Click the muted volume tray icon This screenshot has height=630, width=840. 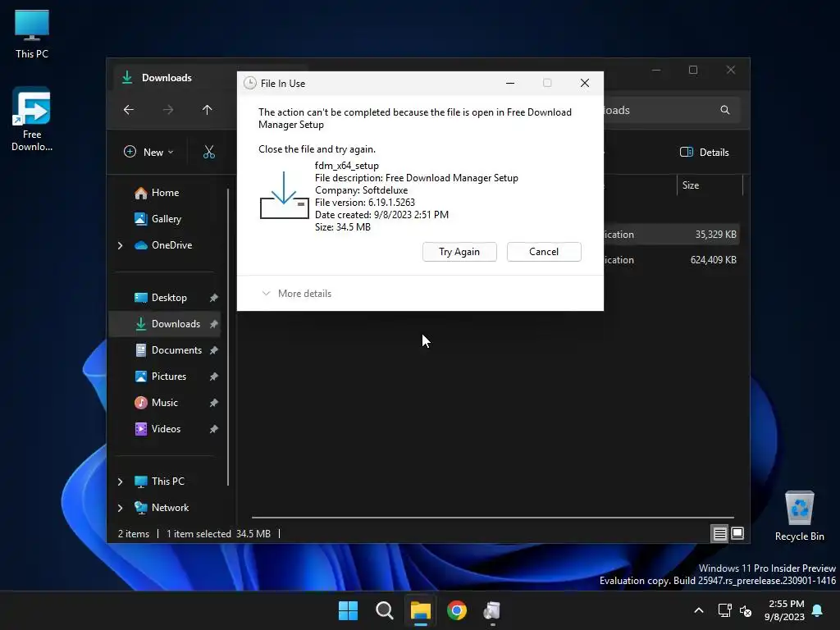pyautogui.click(x=745, y=610)
